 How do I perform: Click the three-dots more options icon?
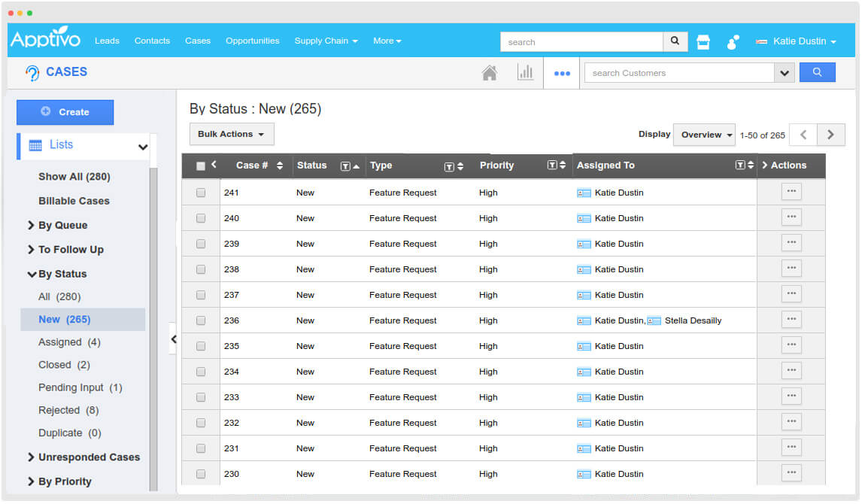click(562, 74)
